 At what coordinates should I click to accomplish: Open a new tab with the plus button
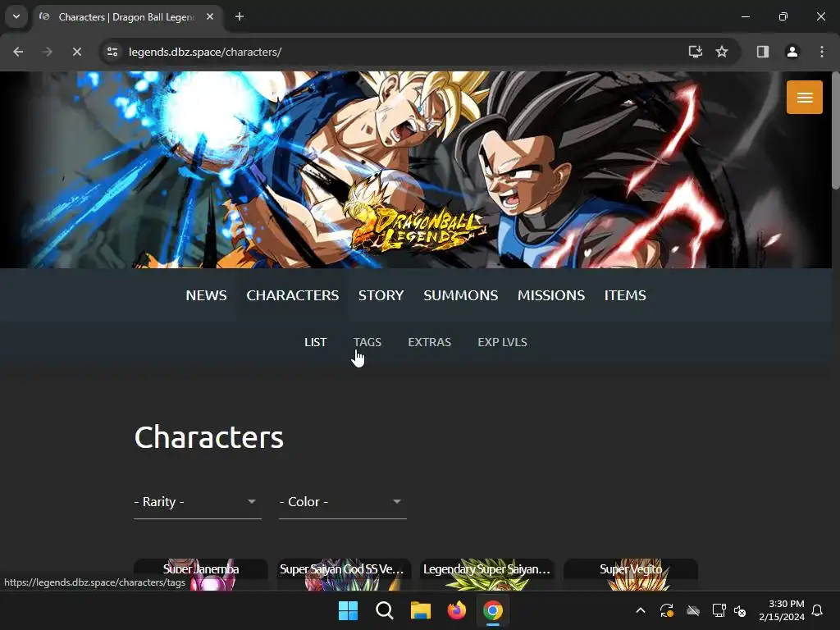click(x=240, y=16)
